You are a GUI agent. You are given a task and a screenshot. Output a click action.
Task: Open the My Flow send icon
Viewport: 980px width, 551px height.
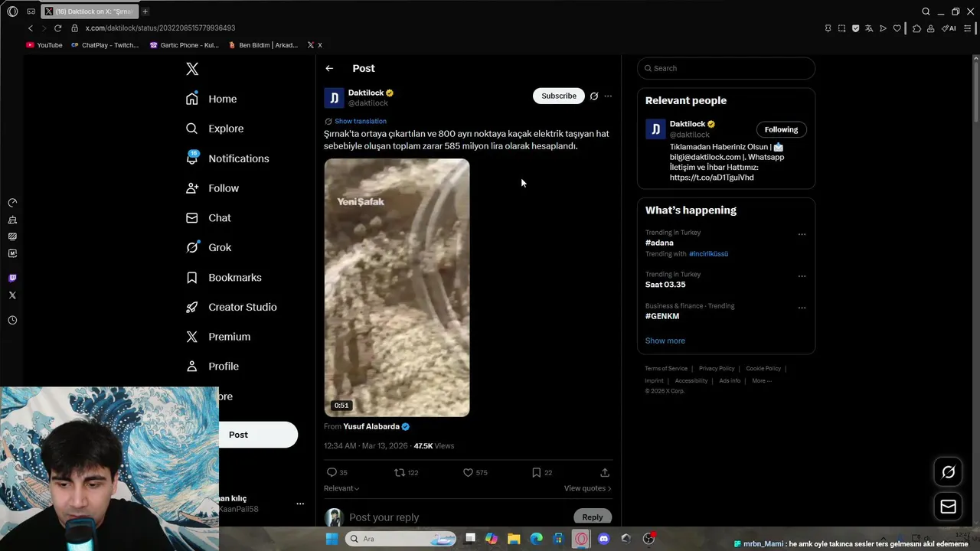pos(883,28)
